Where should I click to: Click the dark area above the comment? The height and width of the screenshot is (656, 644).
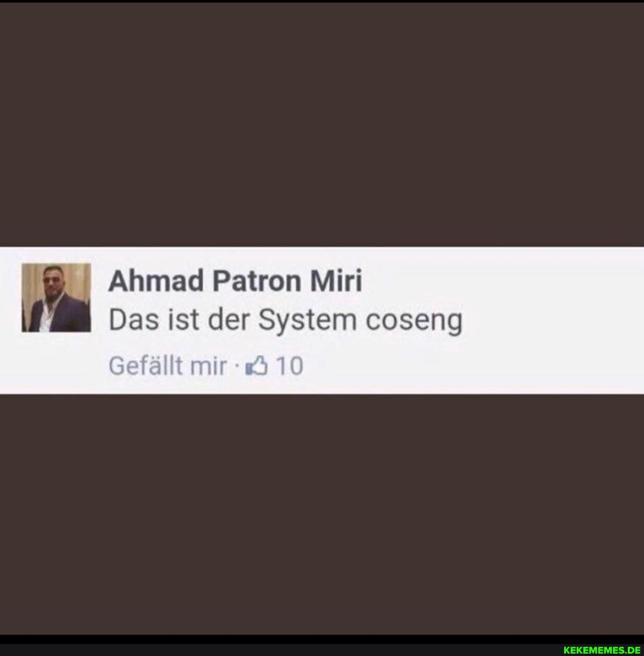pos(322,124)
